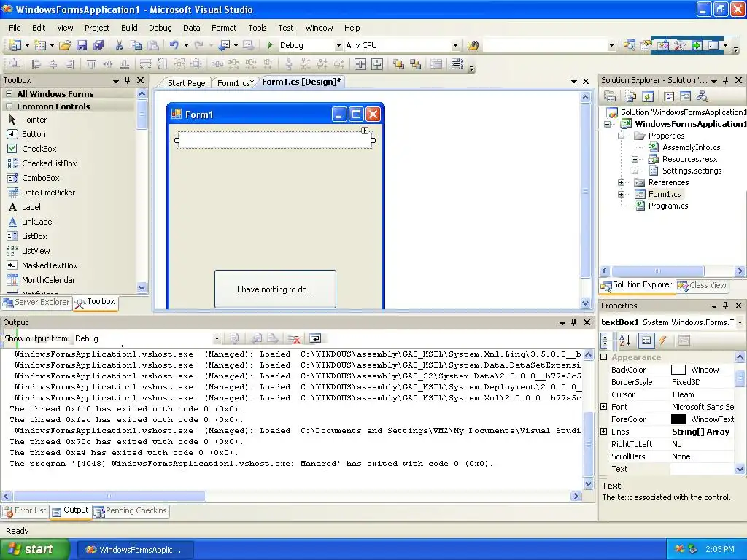Click the Open File folder icon
747x560 pixels.
(x=64, y=45)
